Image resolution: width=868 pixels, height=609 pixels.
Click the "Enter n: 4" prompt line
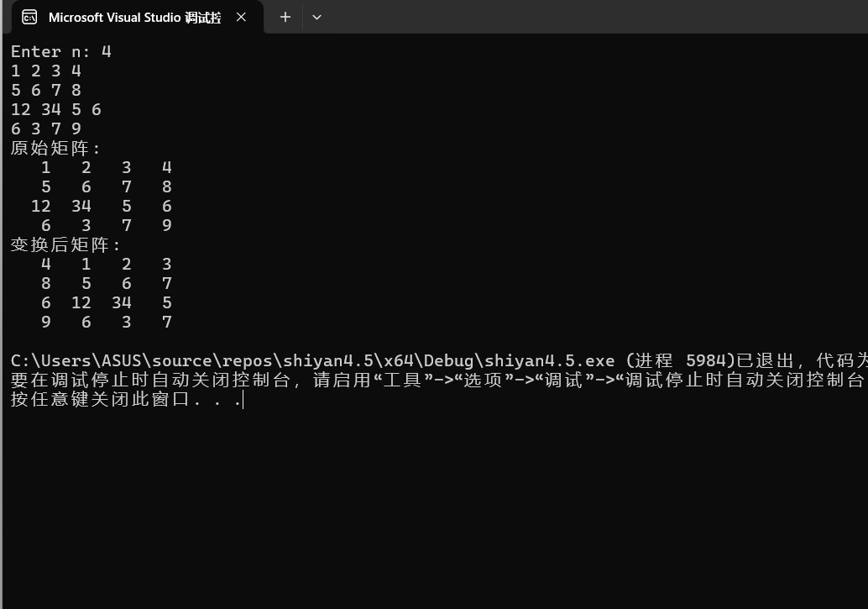(x=61, y=51)
